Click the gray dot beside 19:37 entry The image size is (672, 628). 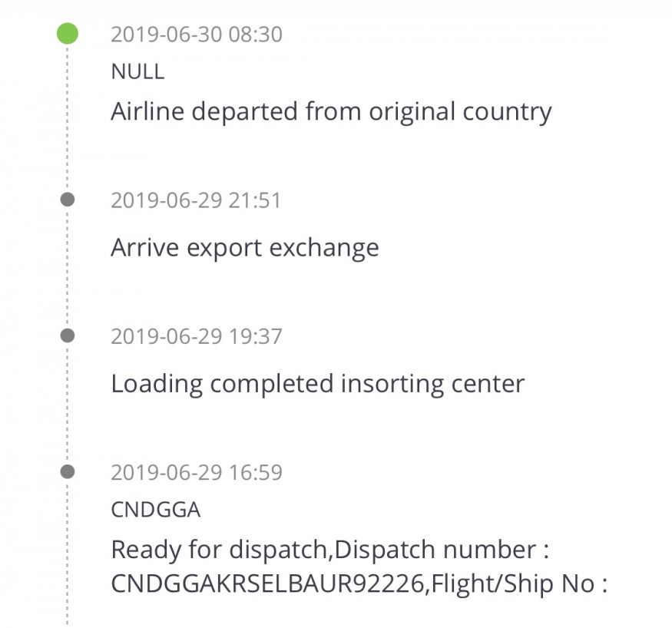point(68,335)
